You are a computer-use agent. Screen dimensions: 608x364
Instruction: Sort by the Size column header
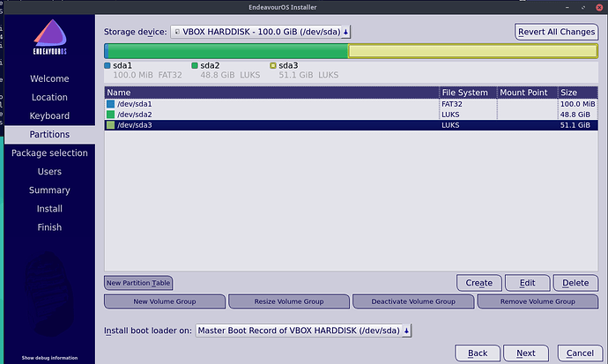coord(578,93)
